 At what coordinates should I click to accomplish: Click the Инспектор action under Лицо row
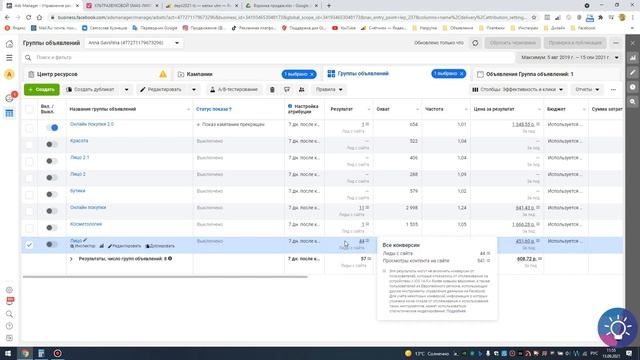coord(83,246)
